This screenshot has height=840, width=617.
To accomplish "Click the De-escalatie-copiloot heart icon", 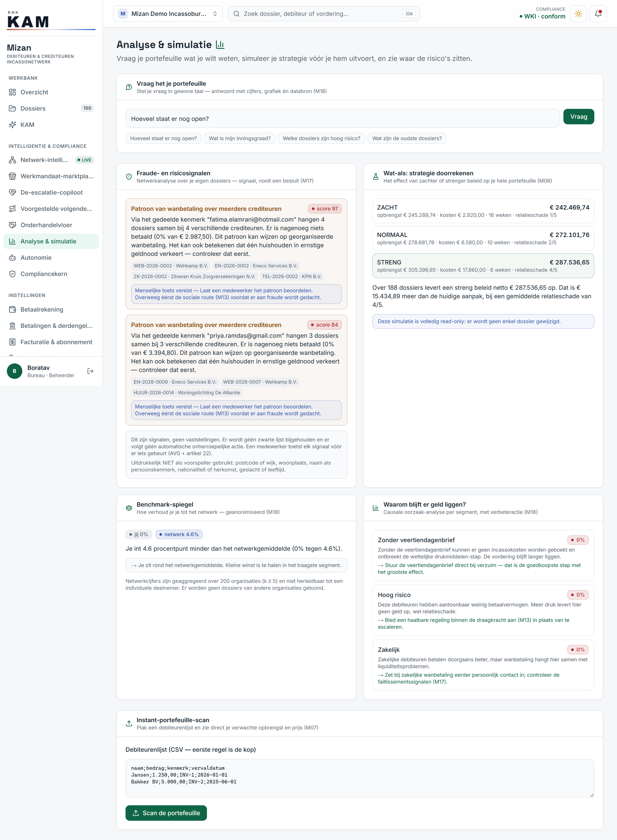I will [x=12, y=193].
